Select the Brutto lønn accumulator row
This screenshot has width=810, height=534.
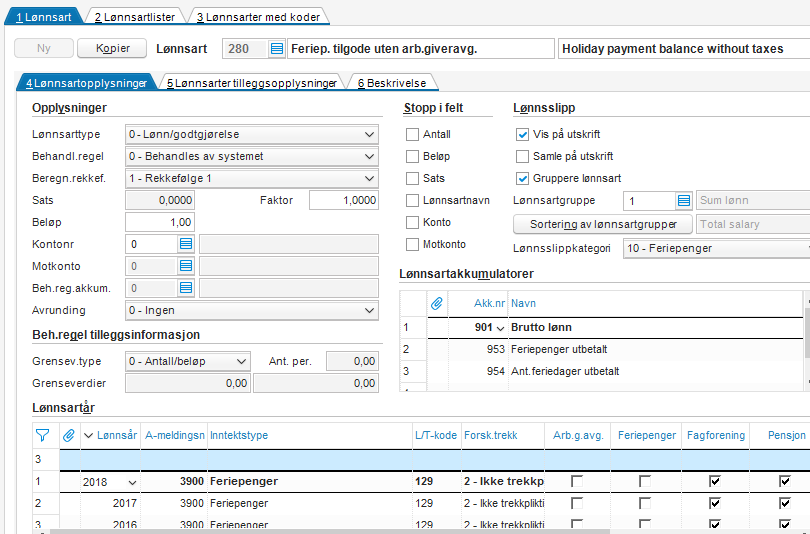point(602,327)
